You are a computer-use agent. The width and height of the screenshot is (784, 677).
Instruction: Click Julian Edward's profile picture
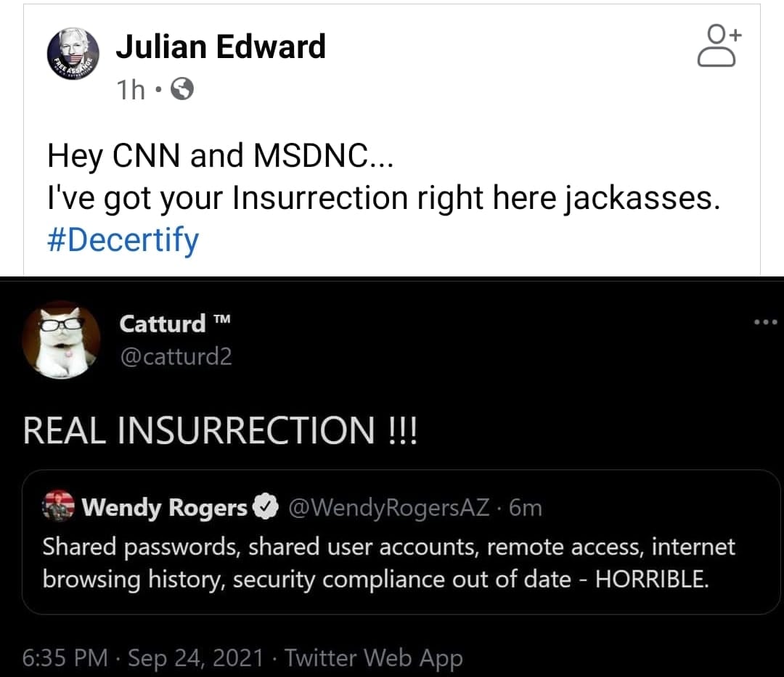coord(73,53)
